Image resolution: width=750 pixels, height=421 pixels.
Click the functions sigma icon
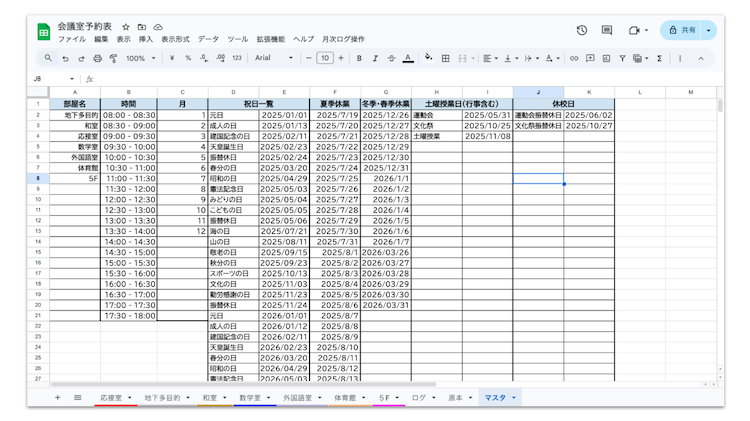(x=659, y=59)
